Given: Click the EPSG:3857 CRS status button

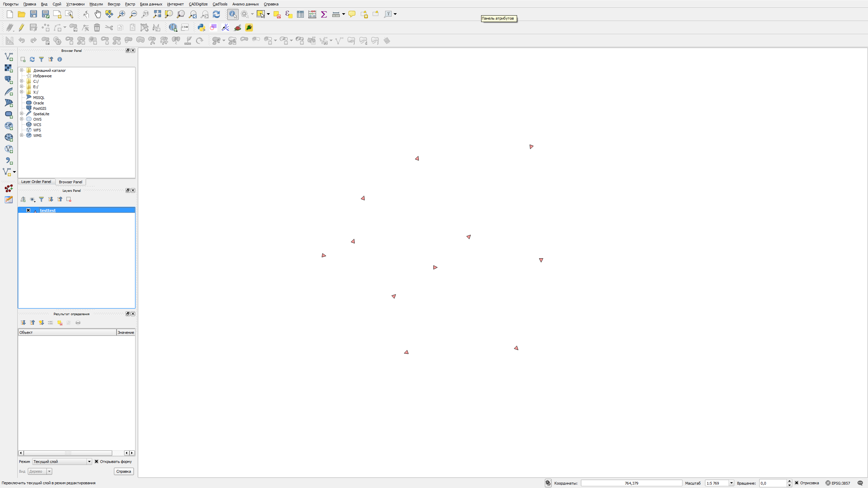Looking at the screenshot, I should click(x=837, y=483).
